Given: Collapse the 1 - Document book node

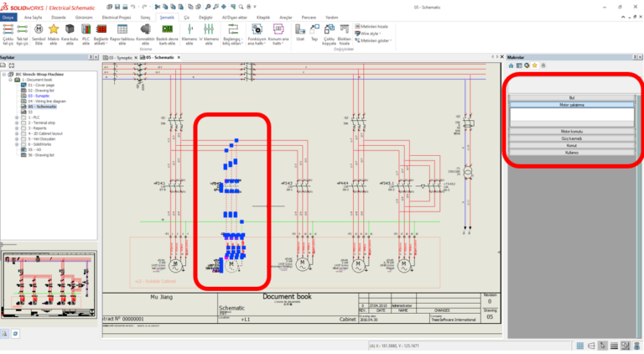Looking at the screenshot, I should pos(12,78).
